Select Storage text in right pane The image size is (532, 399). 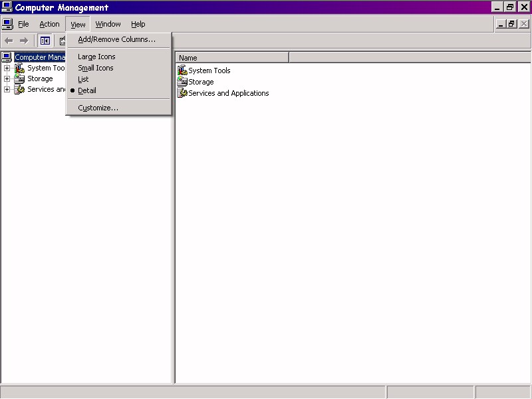click(x=201, y=82)
